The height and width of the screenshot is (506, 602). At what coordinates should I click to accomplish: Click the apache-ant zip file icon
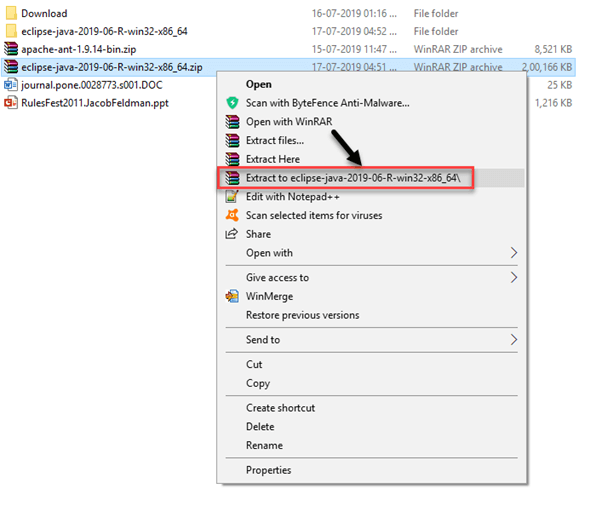11,48
